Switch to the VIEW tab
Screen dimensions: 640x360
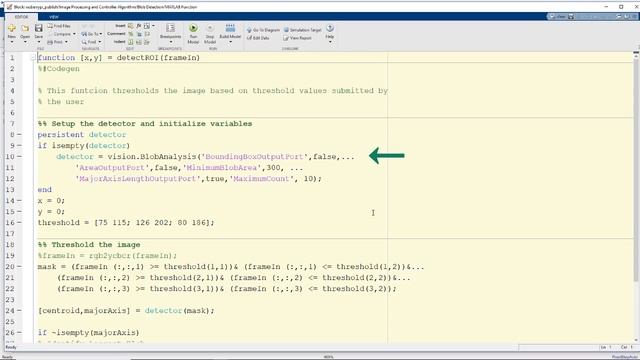tap(53, 17)
